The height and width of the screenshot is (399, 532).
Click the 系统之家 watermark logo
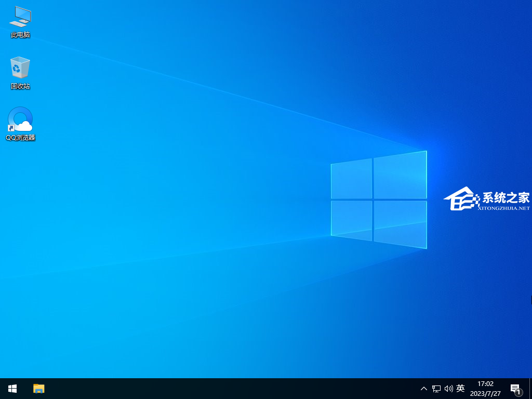click(487, 200)
